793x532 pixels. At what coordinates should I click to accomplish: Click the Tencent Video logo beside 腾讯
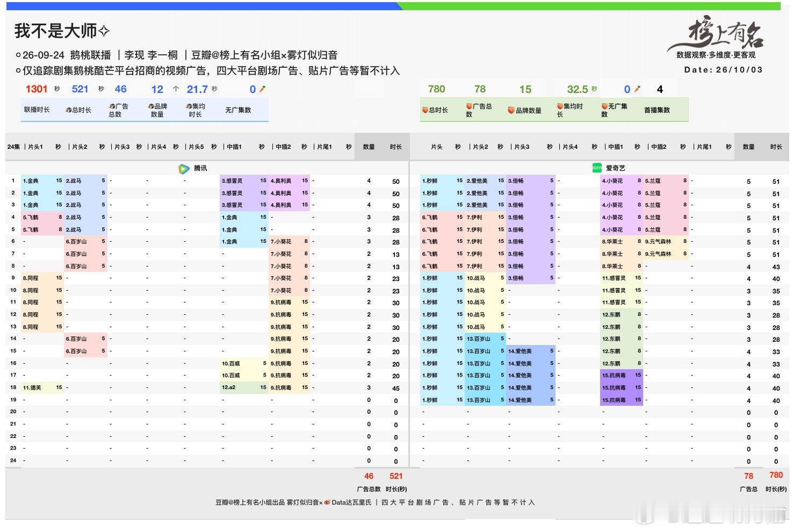point(184,169)
